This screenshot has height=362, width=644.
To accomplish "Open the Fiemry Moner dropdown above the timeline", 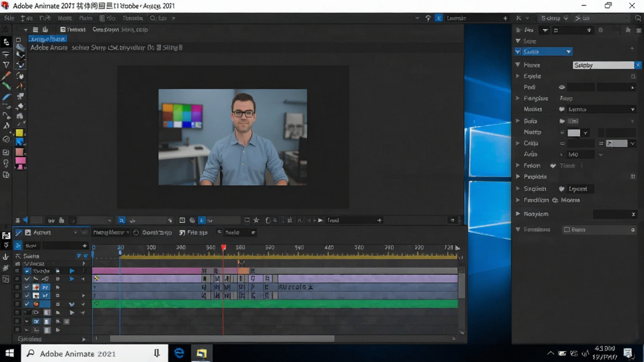I will (x=111, y=233).
